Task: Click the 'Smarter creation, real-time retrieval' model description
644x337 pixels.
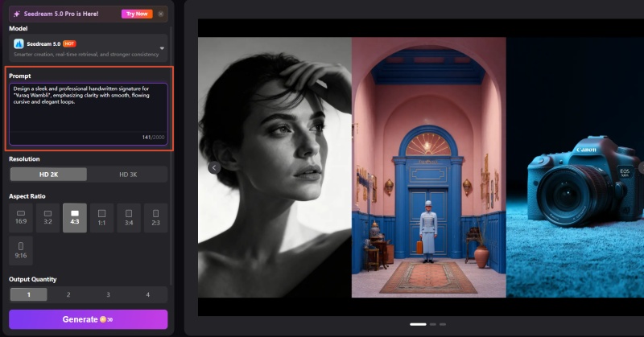Action: click(x=86, y=54)
